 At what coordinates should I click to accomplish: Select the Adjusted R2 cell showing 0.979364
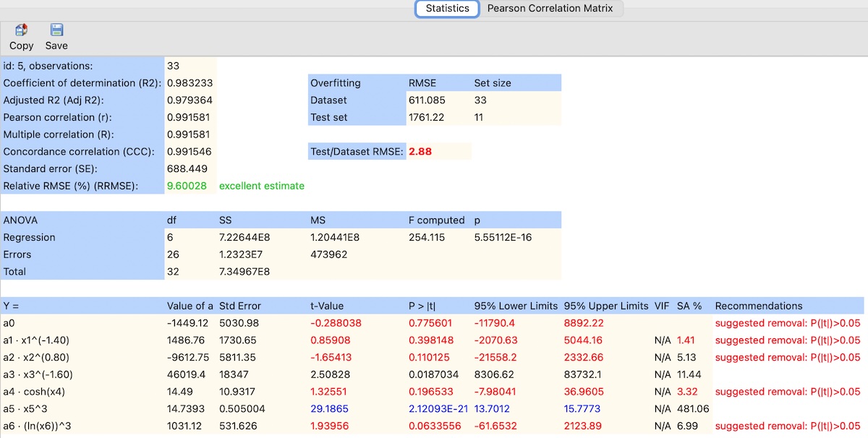click(188, 100)
